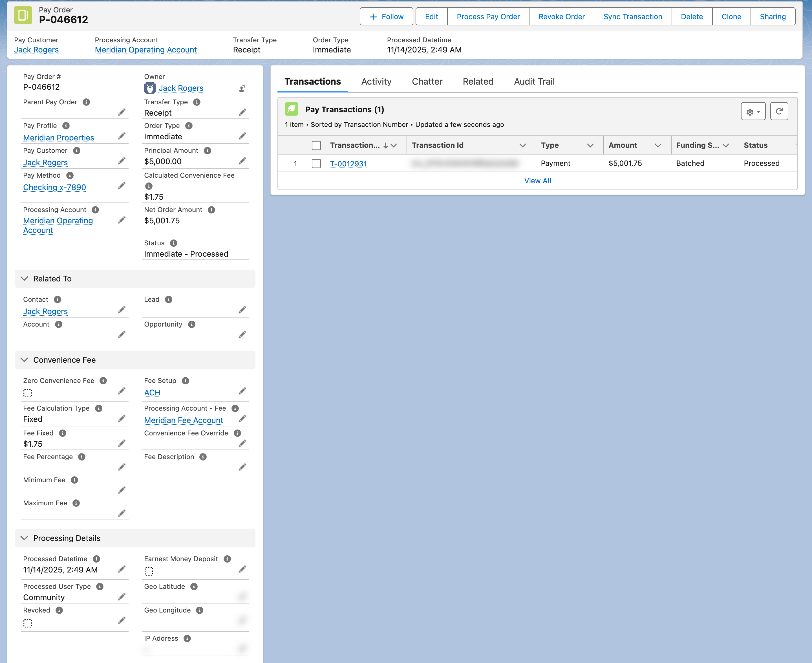Viewport: 812px width, 663px height.
Task: Click the refresh icon in Pay Transactions
Action: pos(779,111)
